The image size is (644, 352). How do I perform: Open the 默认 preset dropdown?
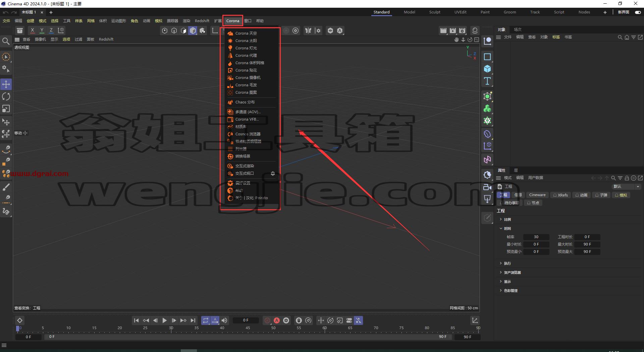pos(626,186)
